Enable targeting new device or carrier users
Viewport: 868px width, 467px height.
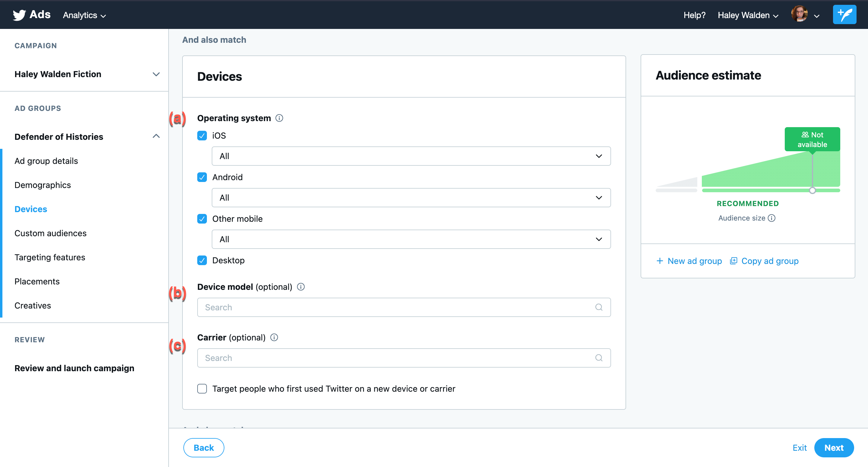coord(202,389)
